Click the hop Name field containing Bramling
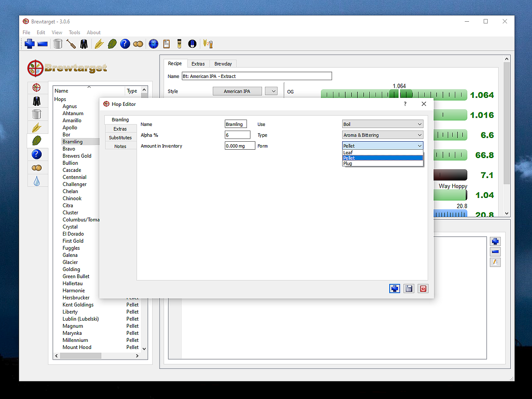This screenshot has width=532, height=399. tap(236, 124)
